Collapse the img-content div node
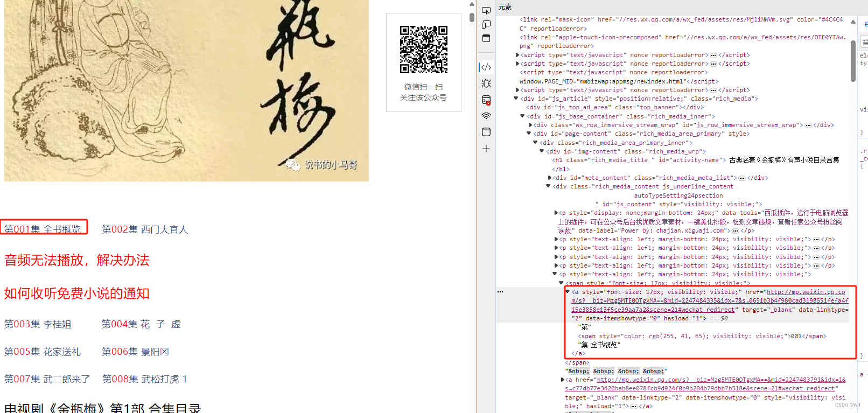Viewport: 868px width, 413px height. (542, 151)
